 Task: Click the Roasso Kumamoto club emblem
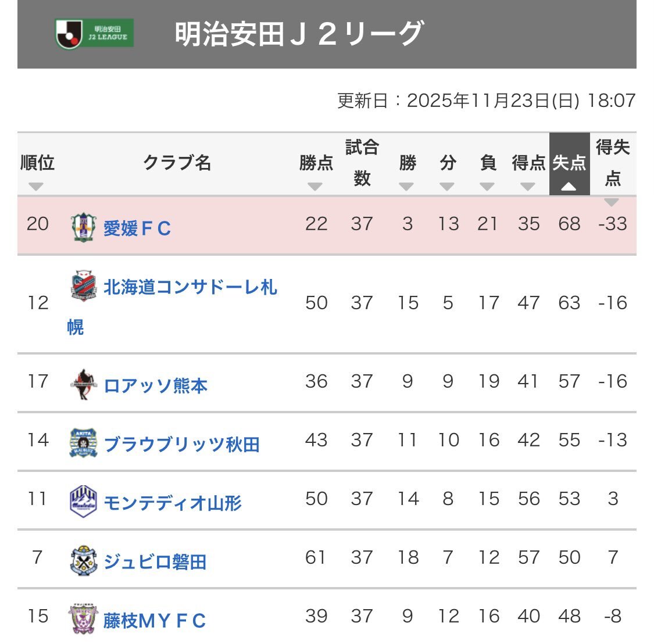pyautogui.click(x=83, y=385)
